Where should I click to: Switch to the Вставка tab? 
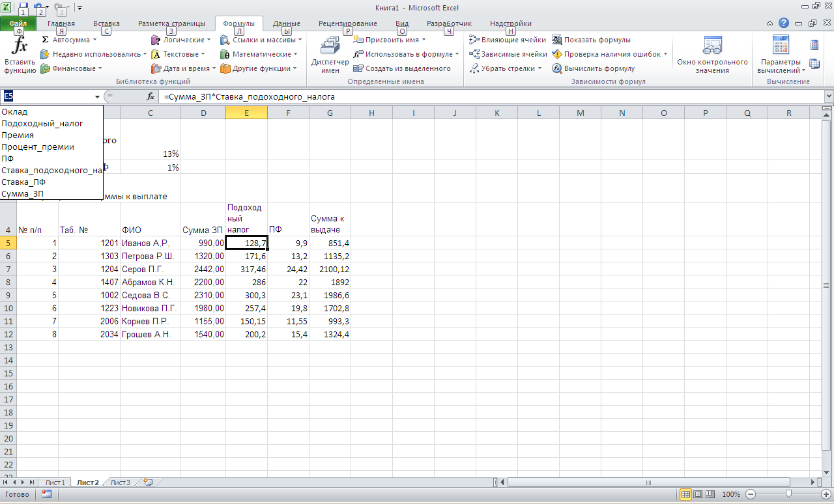pyautogui.click(x=106, y=23)
